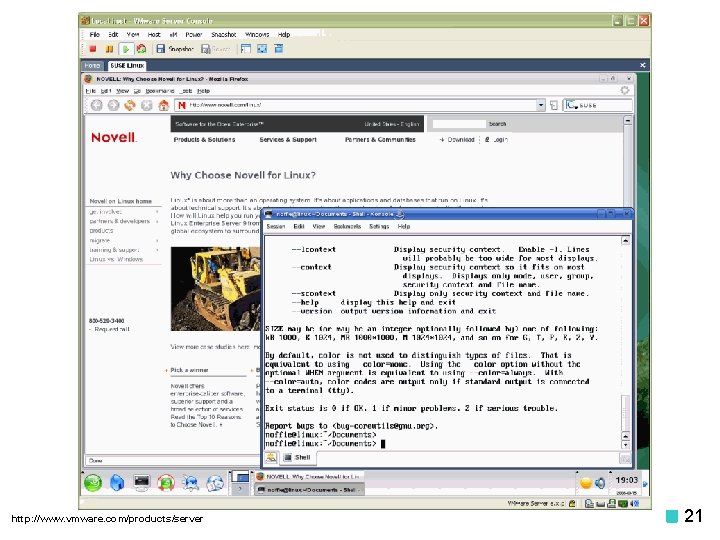The image size is (720, 540).
Task: Open Firefox View menu
Action: pos(122,91)
